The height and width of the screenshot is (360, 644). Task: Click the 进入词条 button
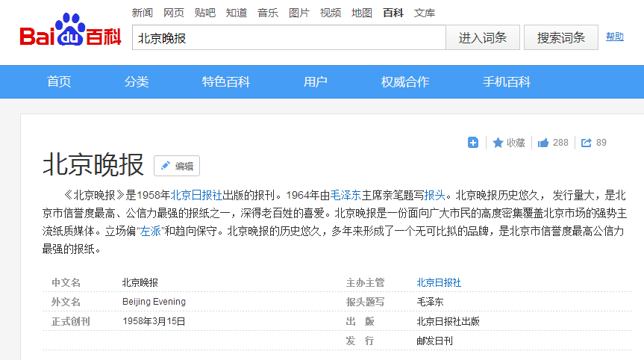483,38
